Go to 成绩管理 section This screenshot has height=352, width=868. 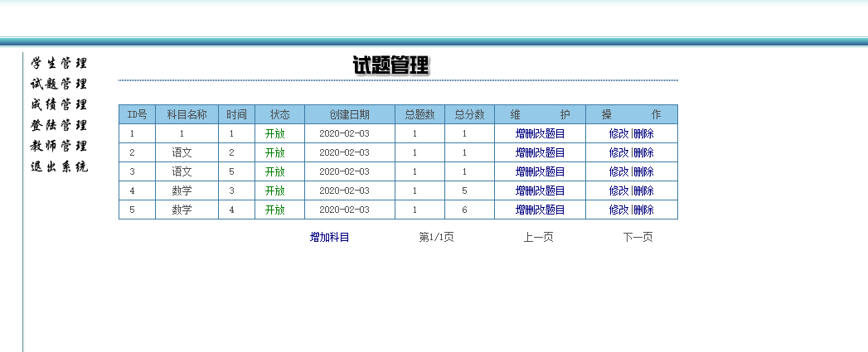(x=59, y=105)
